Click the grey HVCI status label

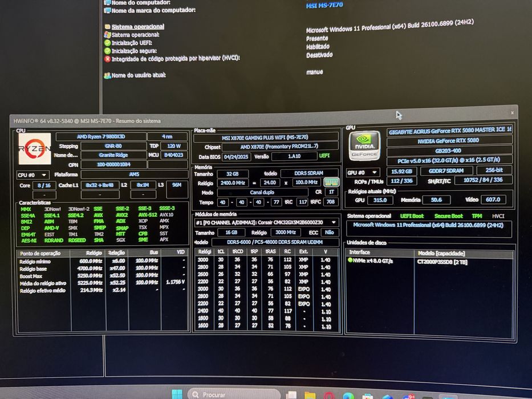[498, 216]
